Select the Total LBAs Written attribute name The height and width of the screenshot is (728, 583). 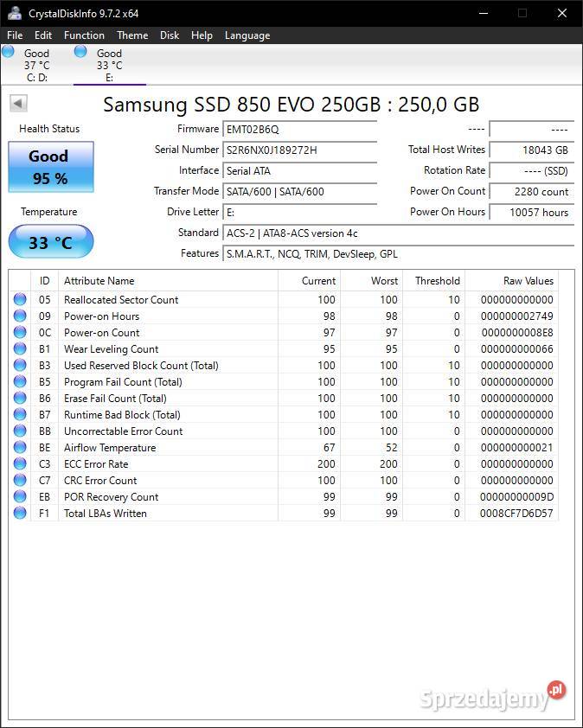click(x=106, y=514)
